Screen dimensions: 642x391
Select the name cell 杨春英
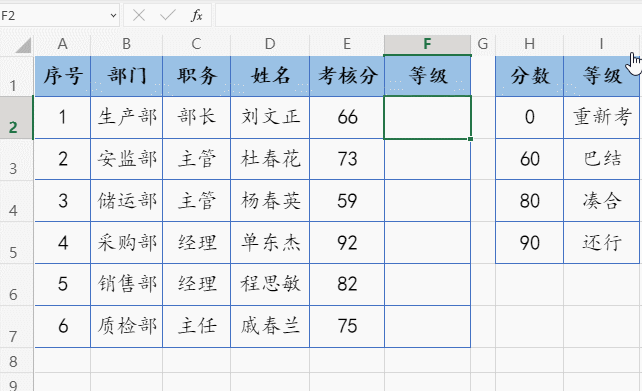(x=270, y=201)
